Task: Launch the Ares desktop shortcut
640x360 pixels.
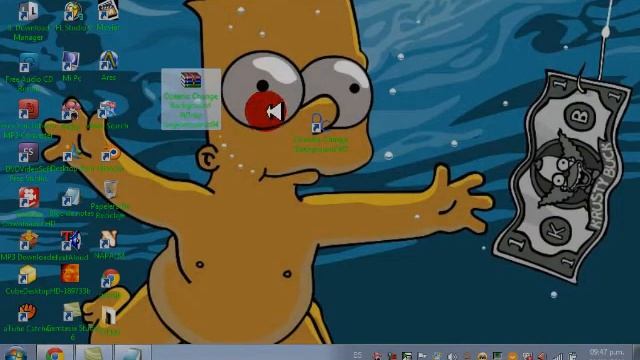Action: 109,61
